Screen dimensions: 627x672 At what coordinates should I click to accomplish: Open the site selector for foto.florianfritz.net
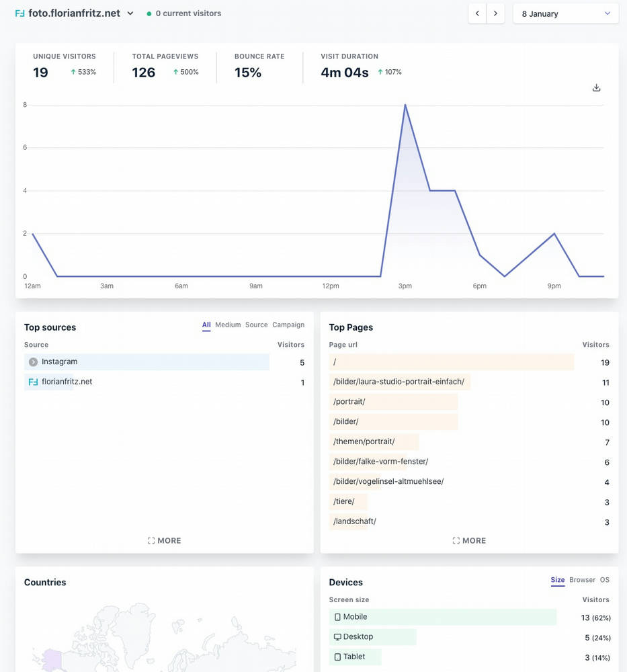(130, 12)
